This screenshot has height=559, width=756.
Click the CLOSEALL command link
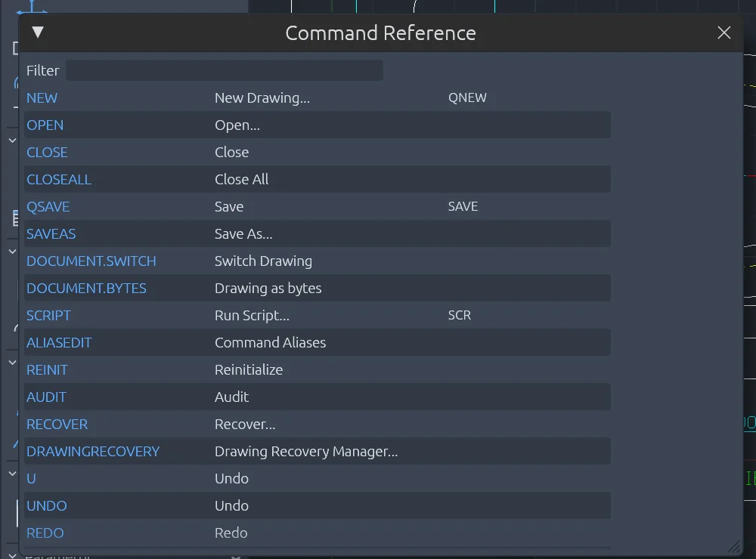point(59,179)
